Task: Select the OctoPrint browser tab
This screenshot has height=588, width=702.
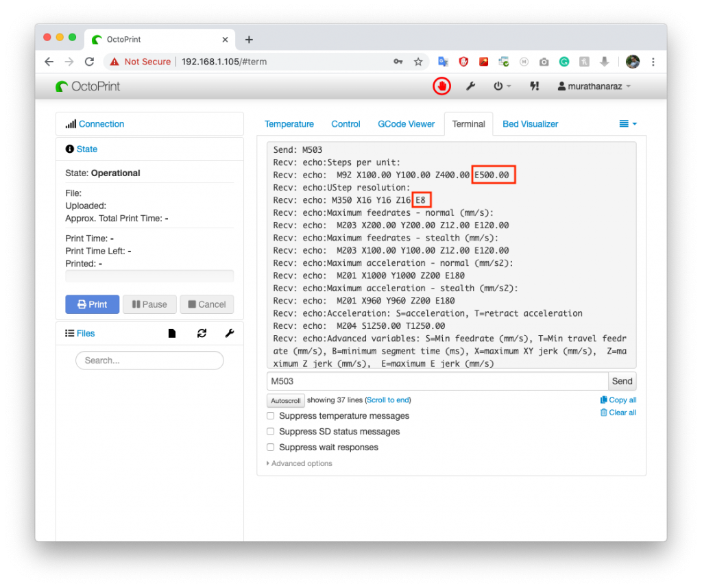Action: [x=160, y=39]
